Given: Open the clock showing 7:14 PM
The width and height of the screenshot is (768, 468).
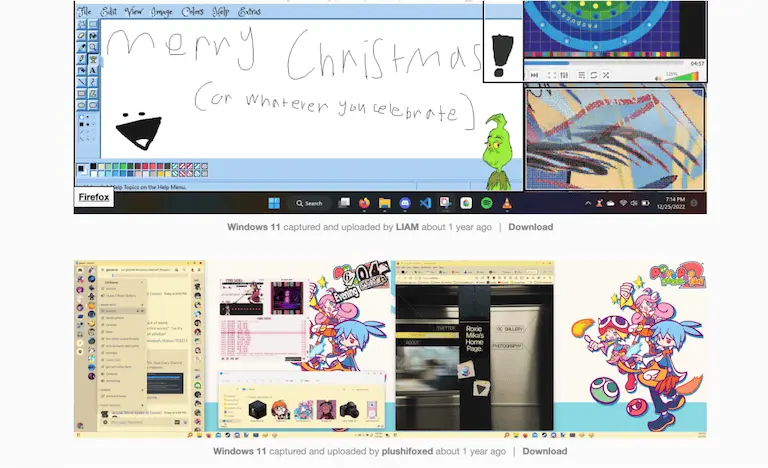Looking at the screenshot, I should point(671,203).
